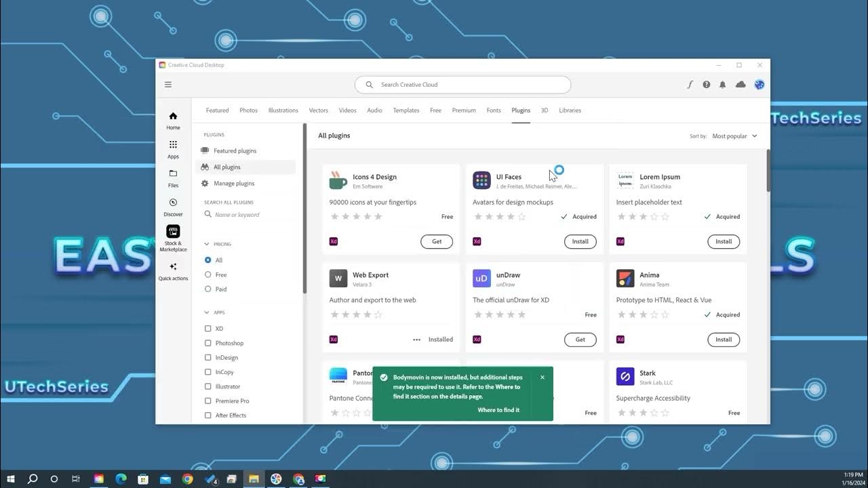Click the plugin list vertical scrollbar
Viewport: 868px width, 488px height.
point(768,170)
